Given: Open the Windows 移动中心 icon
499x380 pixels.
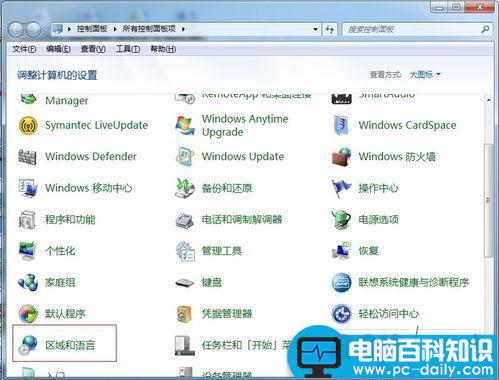Looking at the screenshot, I should (x=28, y=188).
